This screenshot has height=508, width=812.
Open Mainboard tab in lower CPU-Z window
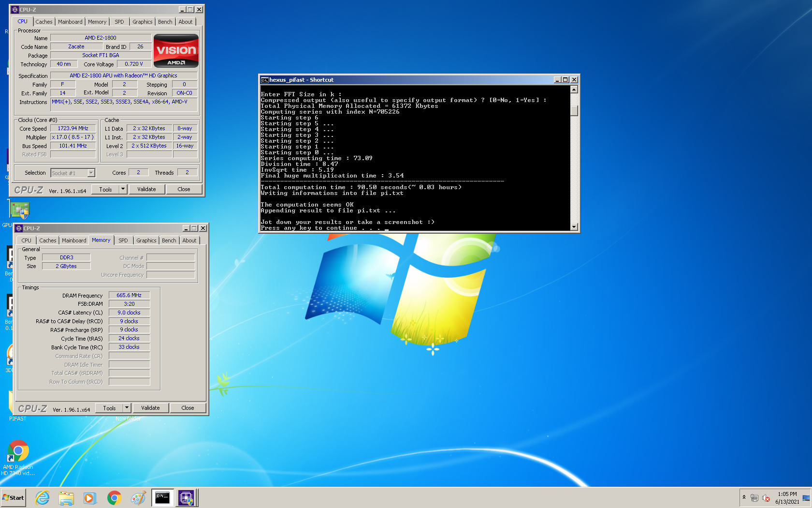(74, 240)
